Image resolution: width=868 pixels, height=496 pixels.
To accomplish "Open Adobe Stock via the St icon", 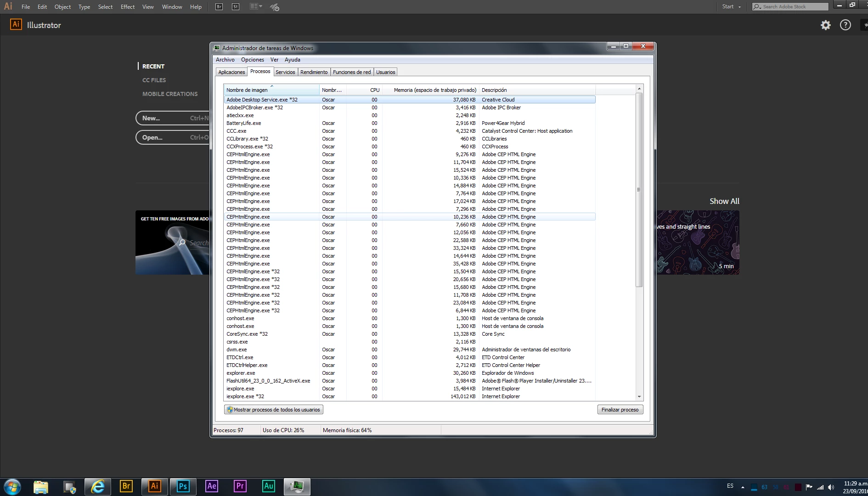I will 236,7.
